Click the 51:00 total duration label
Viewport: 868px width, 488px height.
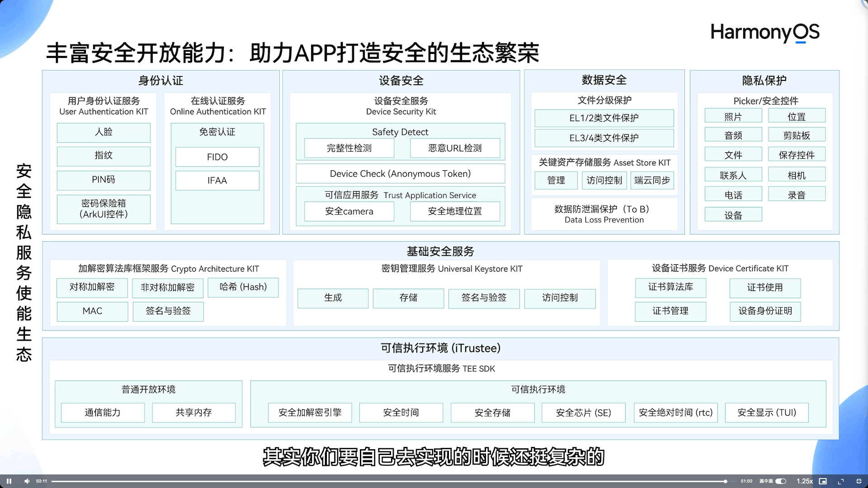[x=746, y=481]
